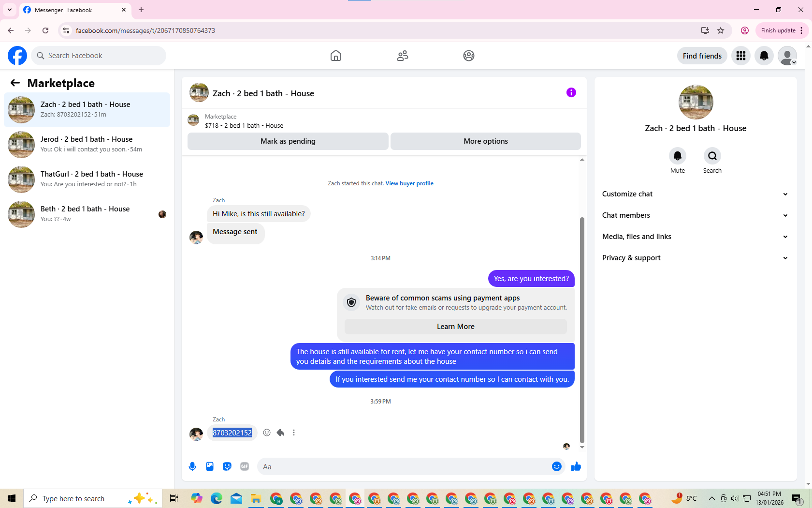Search within the conversation

click(712, 156)
